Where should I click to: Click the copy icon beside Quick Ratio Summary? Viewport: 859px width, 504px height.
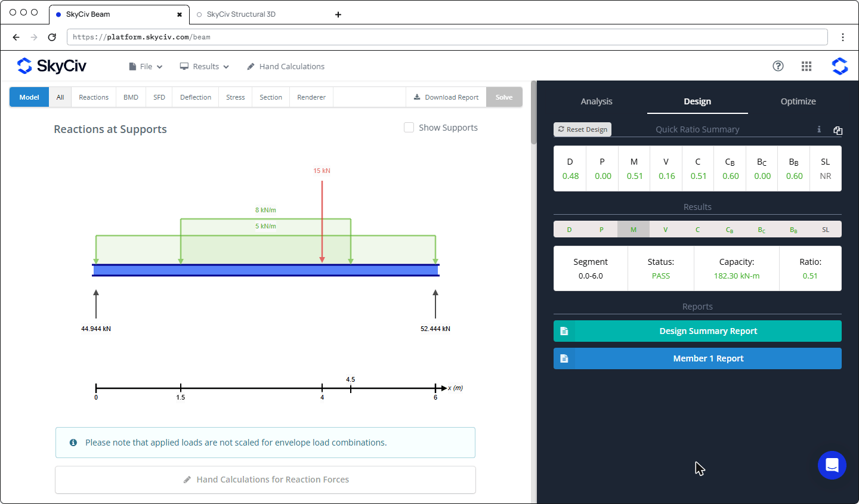pyautogui.click(x=838, y=130)
